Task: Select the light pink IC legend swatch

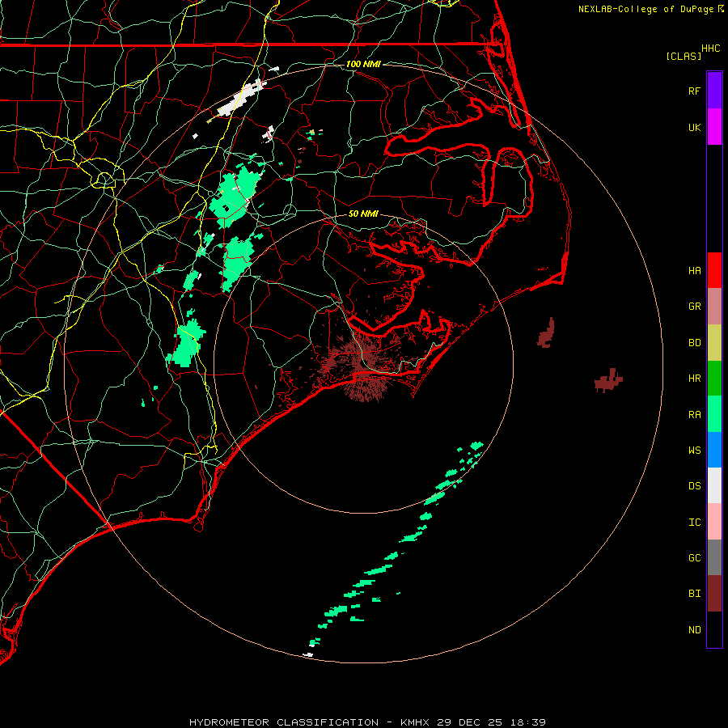Action: coord(714,522)
